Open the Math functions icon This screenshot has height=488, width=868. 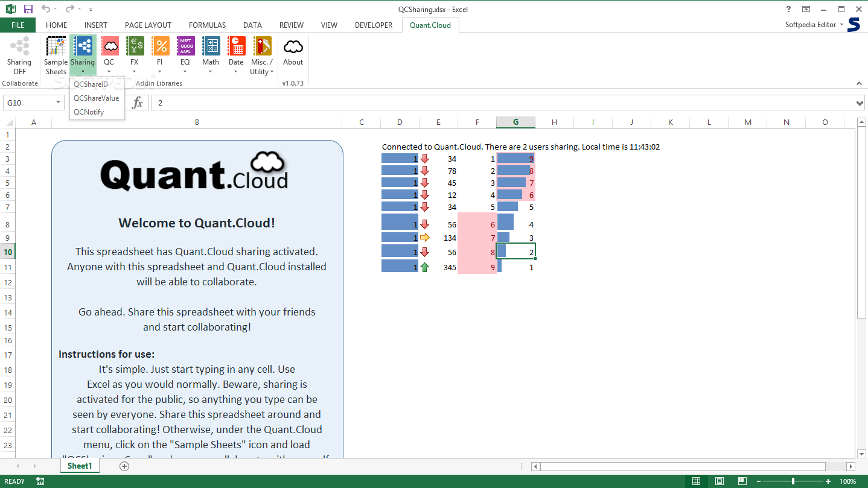[211, 46]
